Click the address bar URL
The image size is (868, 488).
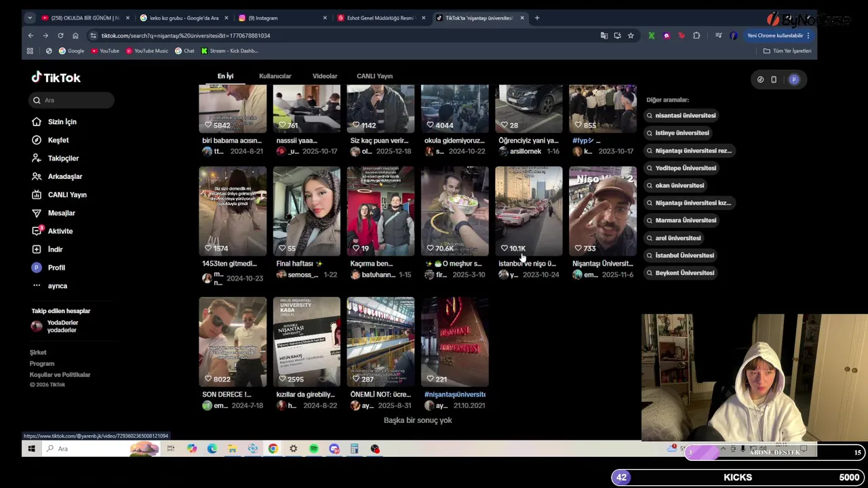pos(186,35)
